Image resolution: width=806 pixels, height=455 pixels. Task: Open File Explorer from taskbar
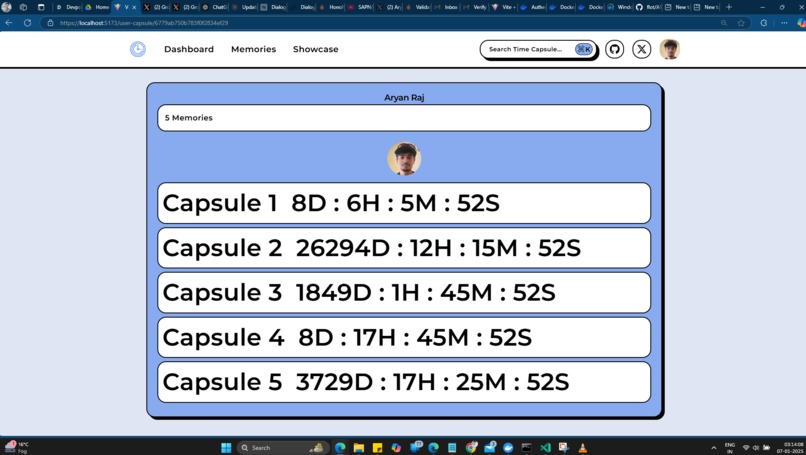358,447
